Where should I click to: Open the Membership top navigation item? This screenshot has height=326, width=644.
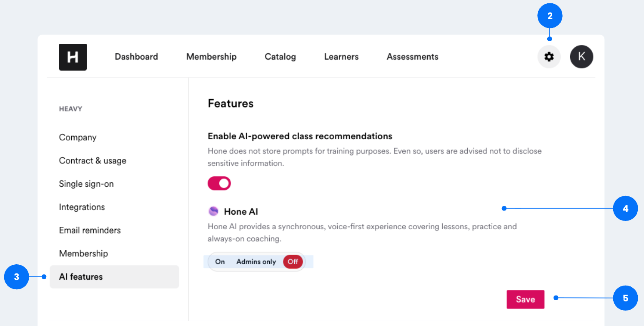tap(211, 57)
